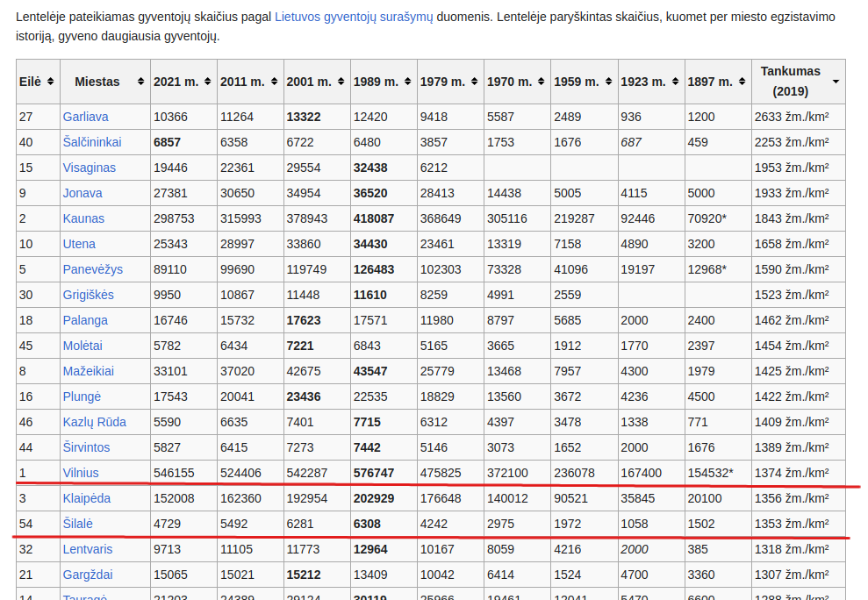Image resolution: width=868 pixels, height=600 pixels.
Task: Sort by 1923 m. column arrows
Action: [675, 82]
